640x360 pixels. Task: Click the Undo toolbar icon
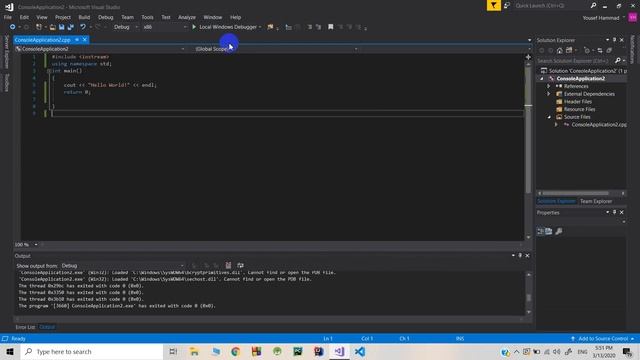[x=83, y=27]
